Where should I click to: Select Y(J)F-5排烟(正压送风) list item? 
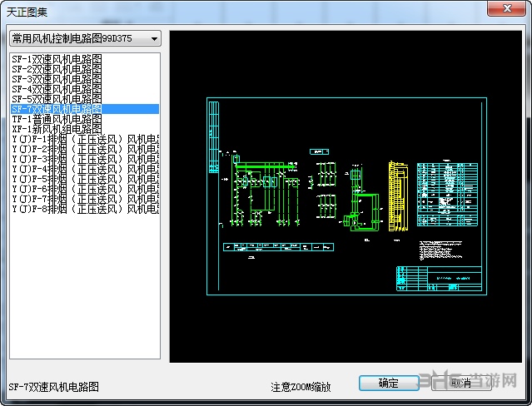[x=83, y=179]
